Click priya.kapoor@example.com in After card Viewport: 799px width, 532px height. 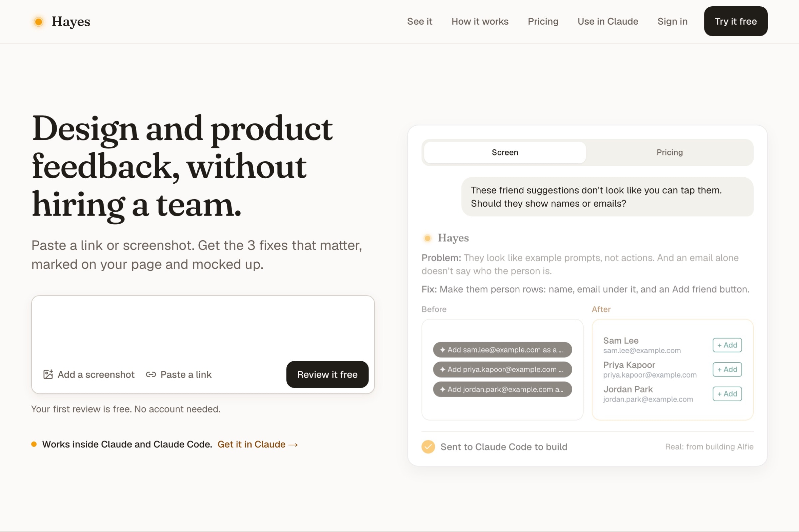tap(650, 375)
